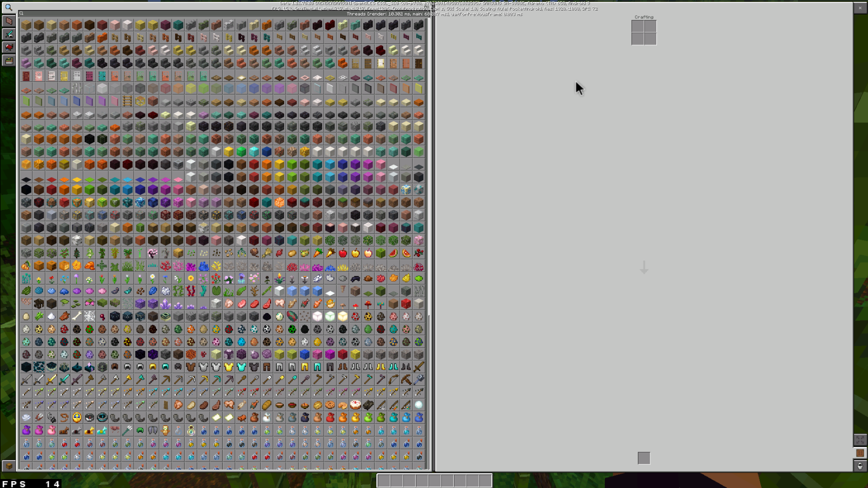
Task: Switch to the Items tab with bed icon
Action: tap(9, 47)
